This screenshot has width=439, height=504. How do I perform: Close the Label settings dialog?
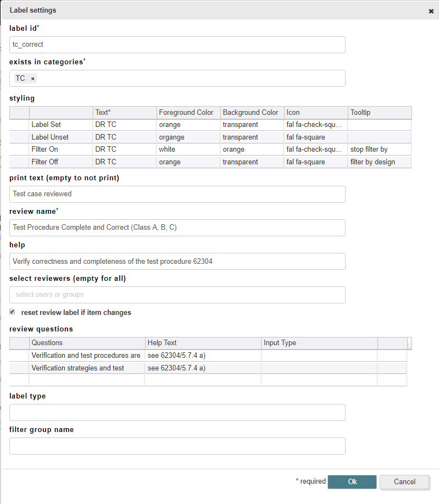coord(431,11)
